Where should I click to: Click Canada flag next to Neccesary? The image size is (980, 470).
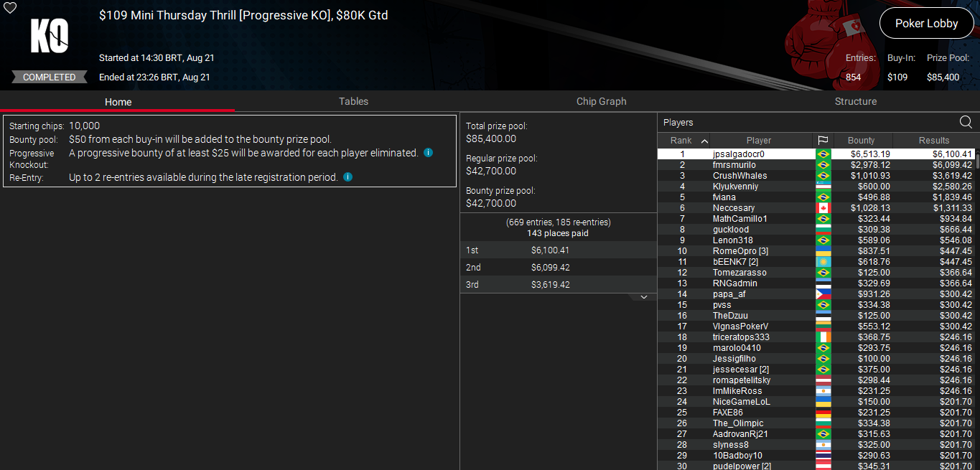pyautogui.click(x=823, y=208)
